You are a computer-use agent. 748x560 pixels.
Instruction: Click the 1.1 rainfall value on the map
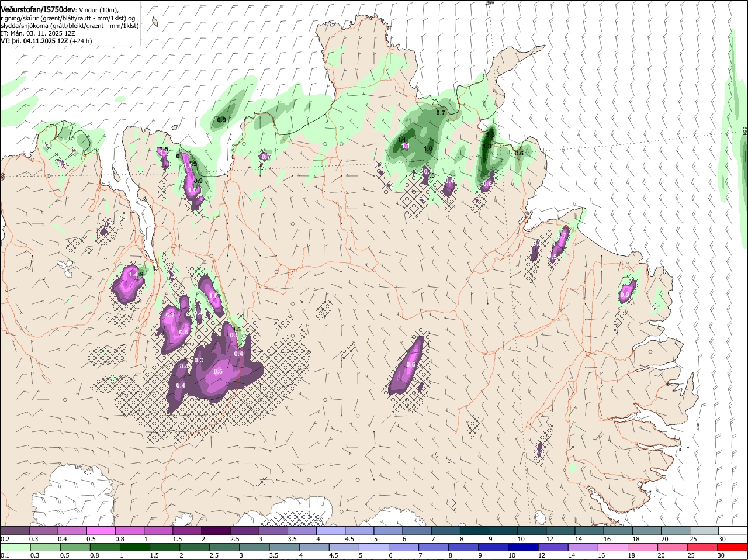pyautogui.click(x=402, y=140)
